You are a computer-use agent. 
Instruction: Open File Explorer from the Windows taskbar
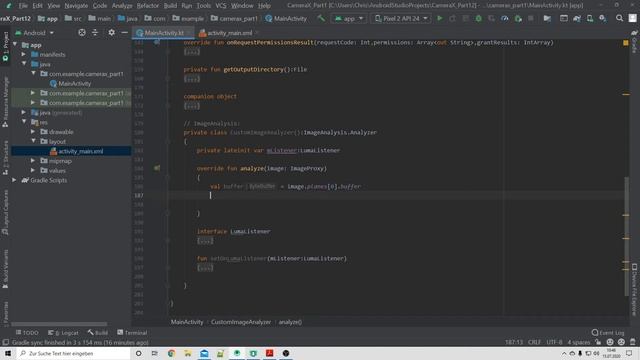coord(188,353)
